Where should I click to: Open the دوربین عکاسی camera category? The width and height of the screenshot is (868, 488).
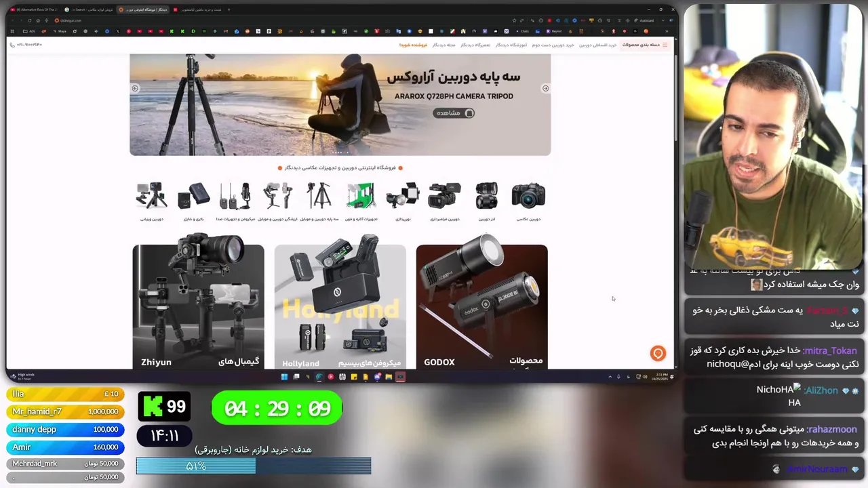[x=528, y=201]
